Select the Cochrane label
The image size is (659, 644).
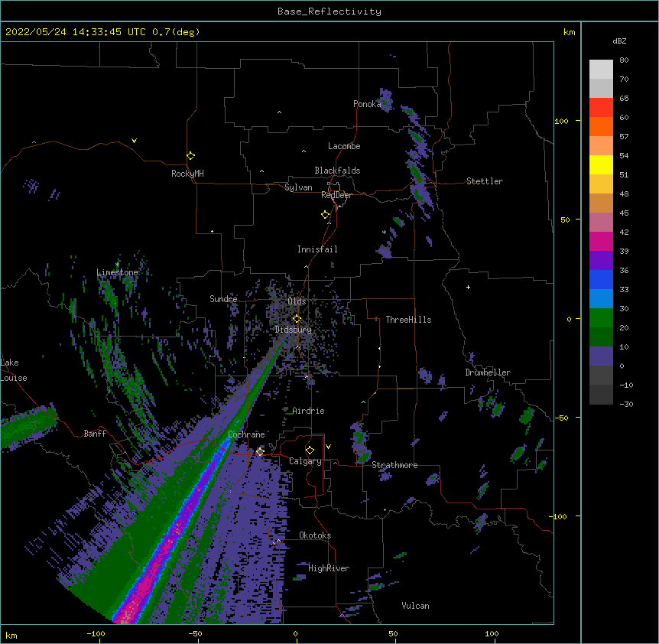[x=246, y=434]
